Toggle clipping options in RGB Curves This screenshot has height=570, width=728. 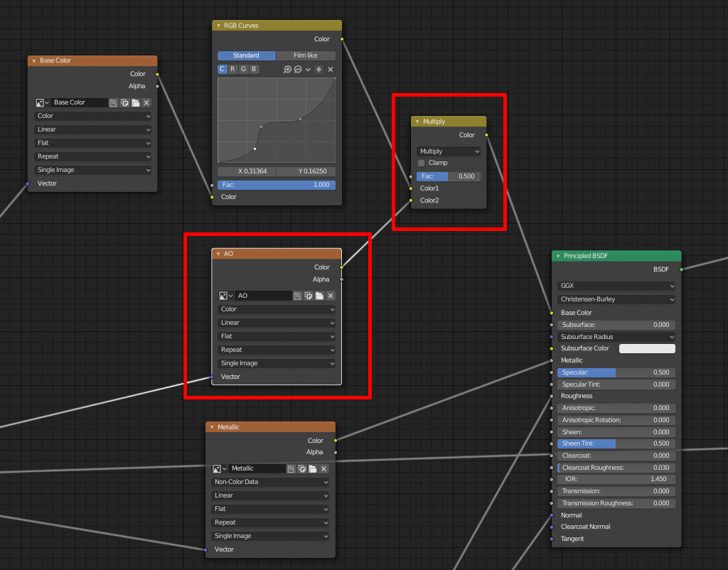pyautogui.click(x=319, y=69)
